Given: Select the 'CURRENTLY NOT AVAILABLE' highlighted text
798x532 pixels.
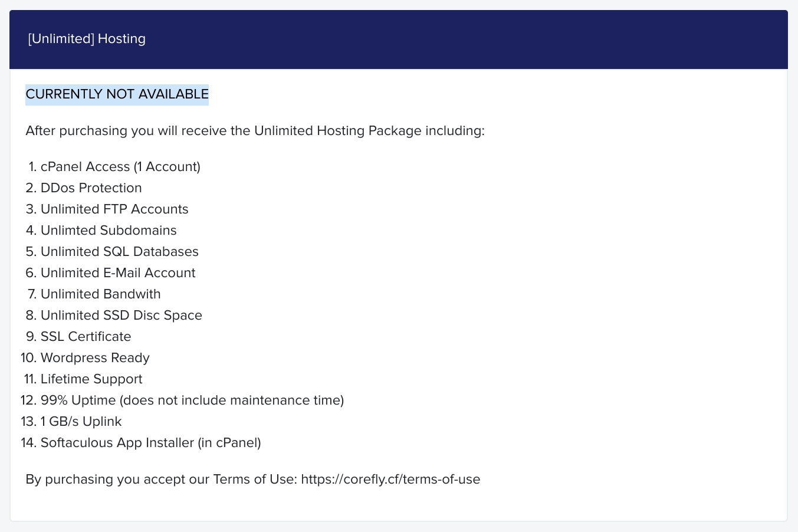Looking at the screenshot, I should [x=117, y=94].
